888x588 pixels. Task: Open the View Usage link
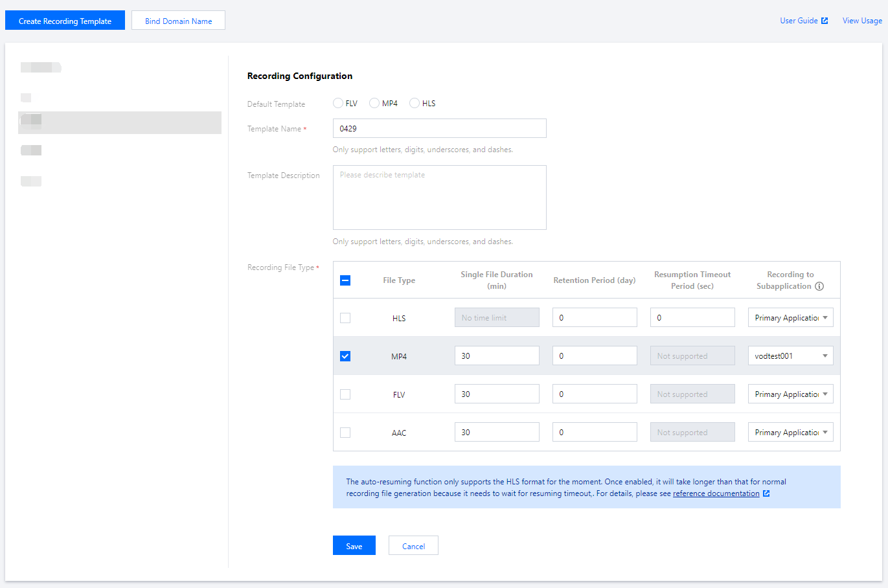point(862,21)
